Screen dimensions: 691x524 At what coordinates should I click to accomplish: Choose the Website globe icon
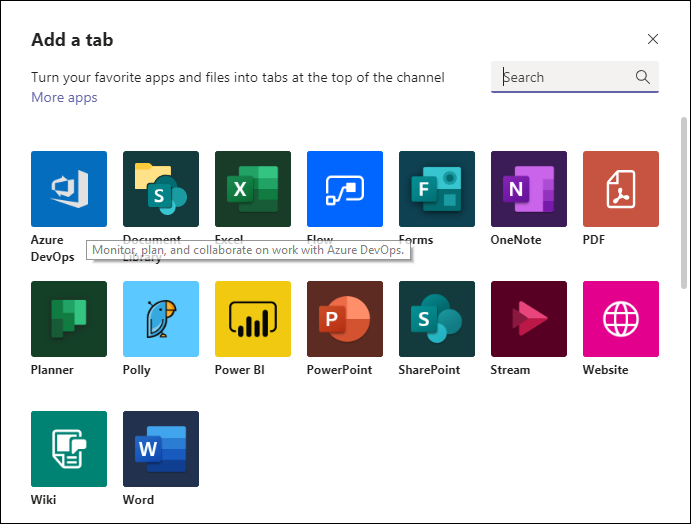point(621,319)
